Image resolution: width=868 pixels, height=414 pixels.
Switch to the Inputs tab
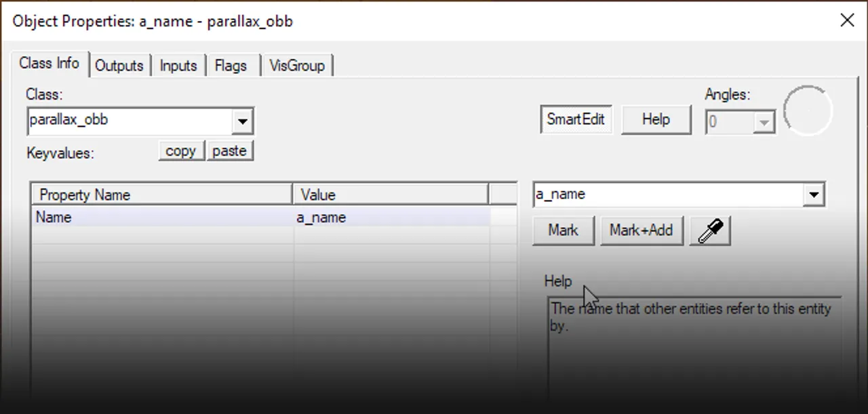click(x=178, y=66)
